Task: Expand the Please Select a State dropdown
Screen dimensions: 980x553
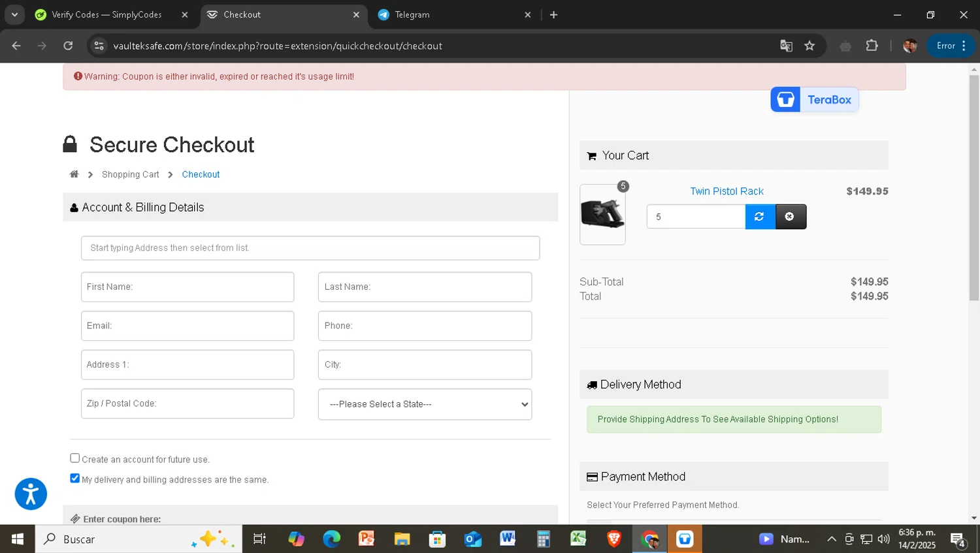Action: [425, 404]
